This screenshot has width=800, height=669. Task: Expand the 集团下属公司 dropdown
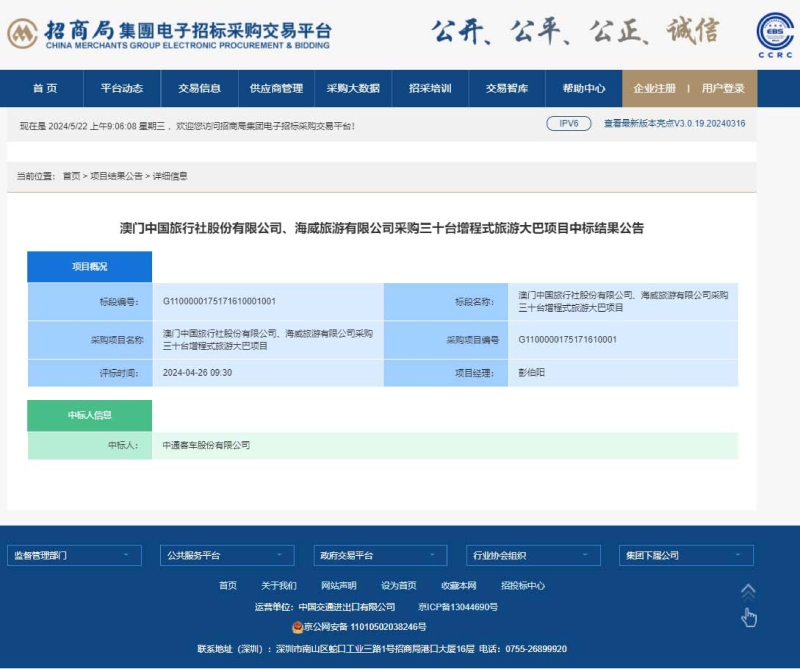coord(686,555)
